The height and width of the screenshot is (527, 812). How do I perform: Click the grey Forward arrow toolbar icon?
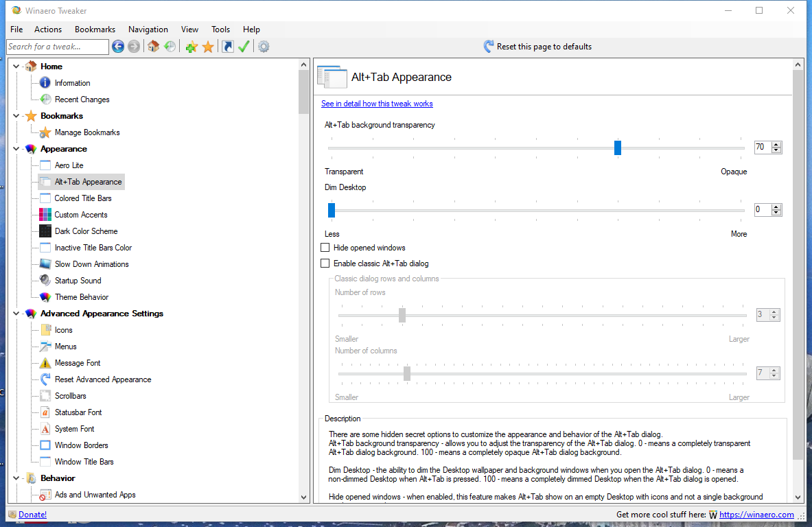134,47
